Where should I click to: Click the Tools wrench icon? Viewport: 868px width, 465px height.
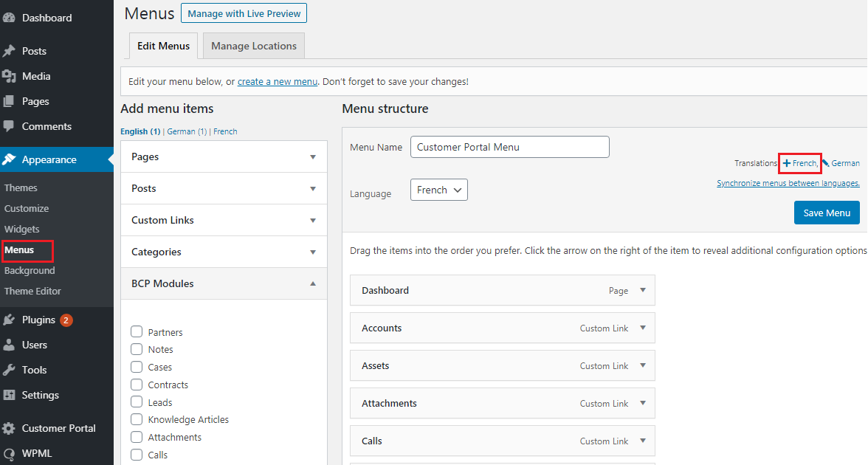9,370
